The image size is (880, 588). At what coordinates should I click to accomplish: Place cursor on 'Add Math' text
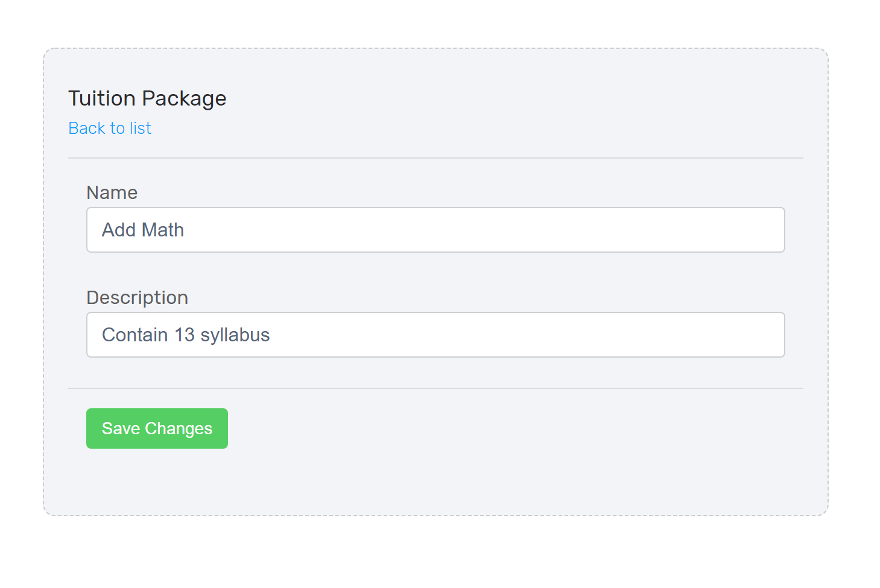tap(143, 230)
